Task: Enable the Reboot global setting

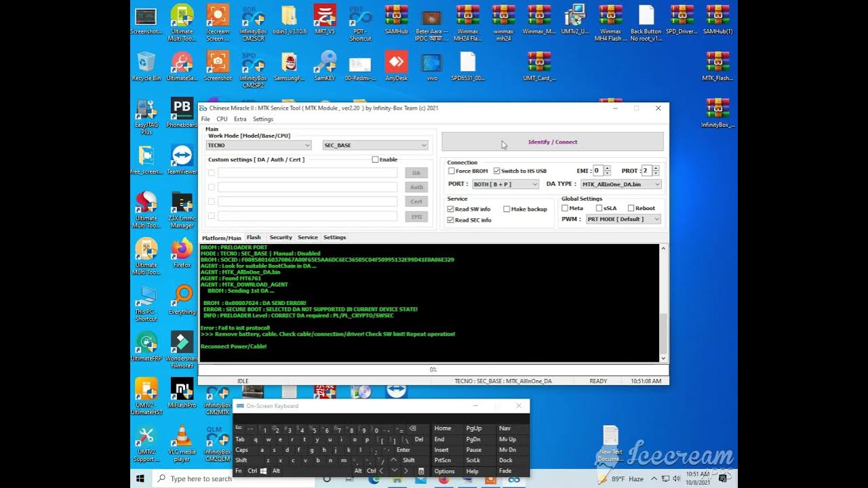Action: pos(631,208)
